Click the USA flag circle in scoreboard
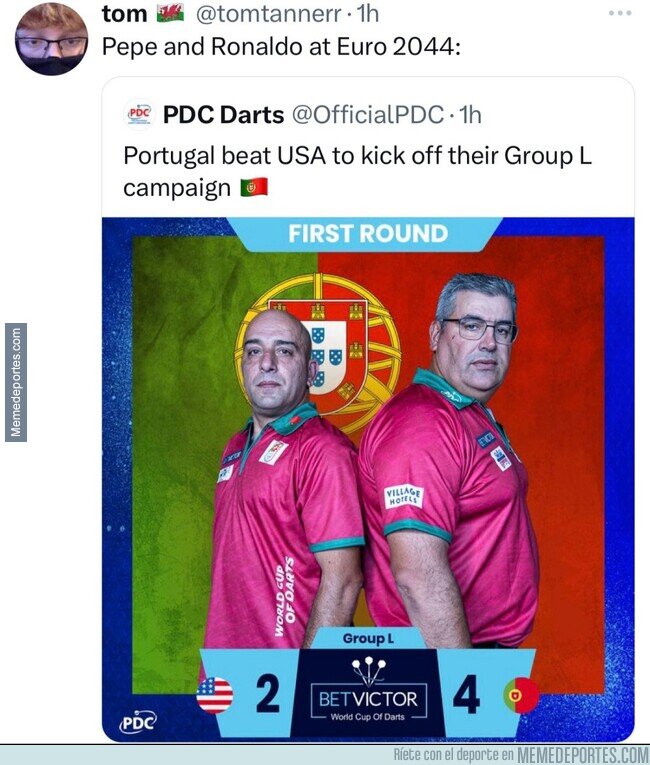650x765 pixels. tap(215, 695)
